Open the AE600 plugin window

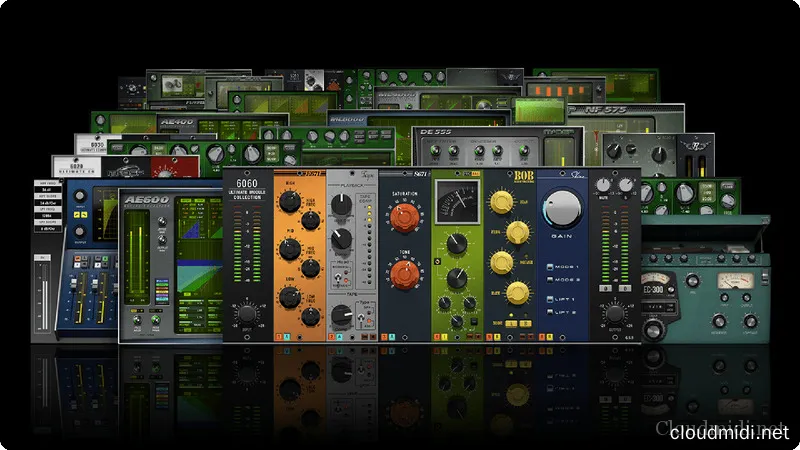coord(170,266)
